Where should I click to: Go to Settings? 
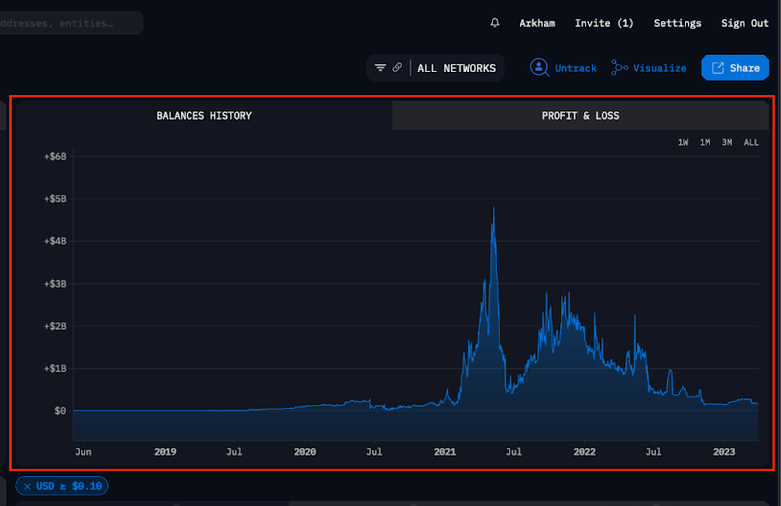[x=677, y=23]
